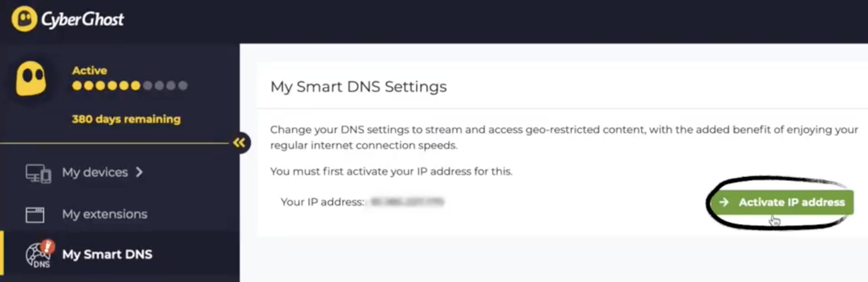Expand My devices using its chevron arrow
868x282 pixels.
(x=139, y=173)
